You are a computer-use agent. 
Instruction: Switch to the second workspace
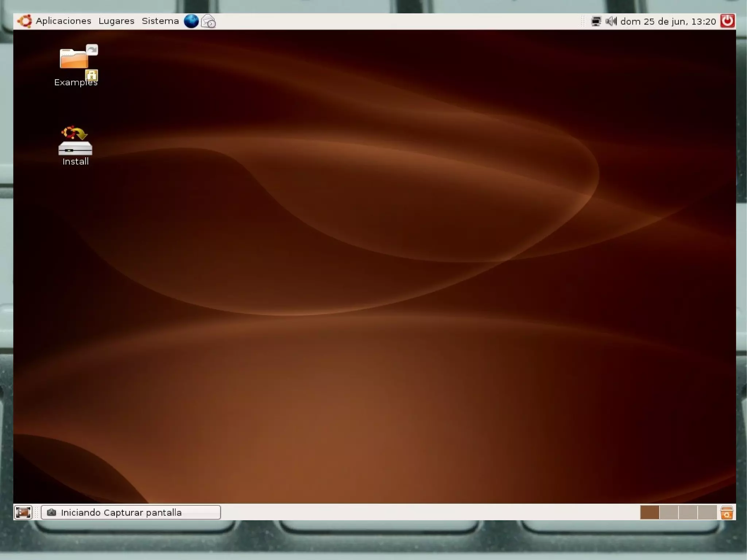click(669, 512)
